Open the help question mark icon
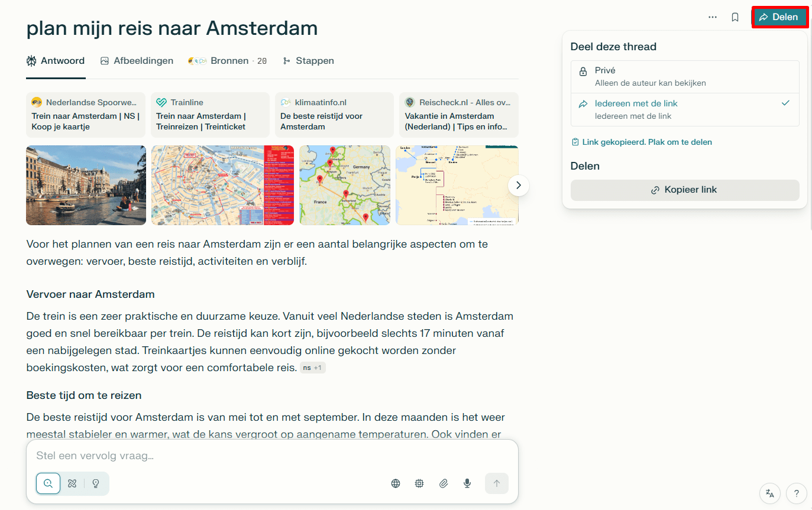Image resolution: width=812 pixels, height=510 pixels. [797, 493]
